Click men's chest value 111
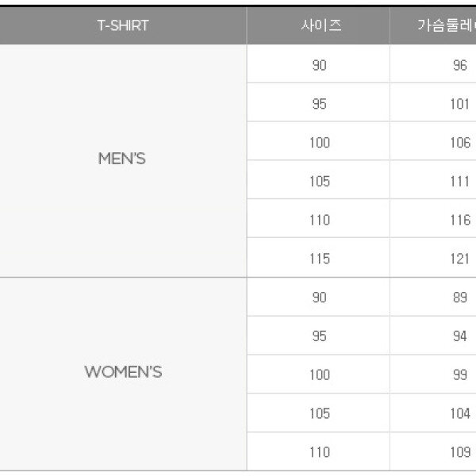The image size is (476, 476). tap(460, 182)
